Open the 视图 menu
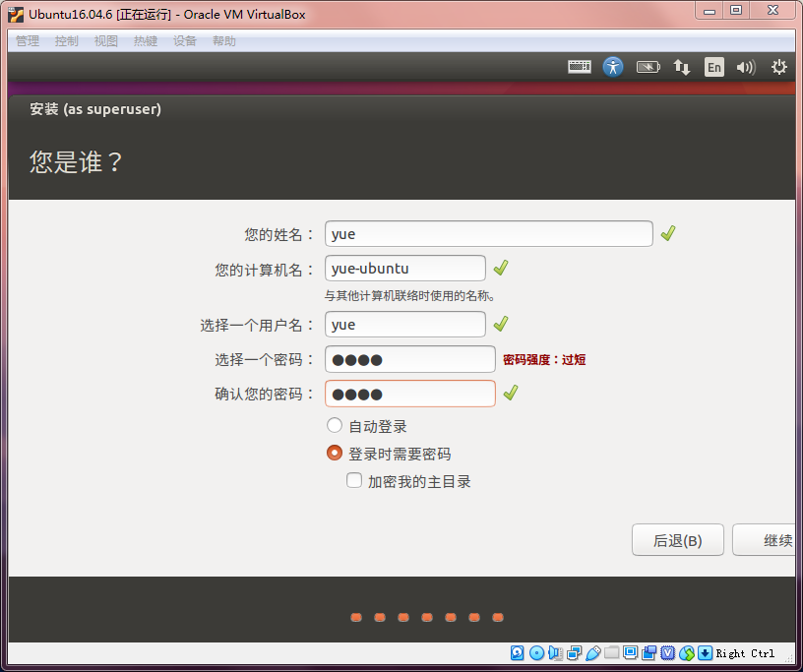 coord(106,41)
